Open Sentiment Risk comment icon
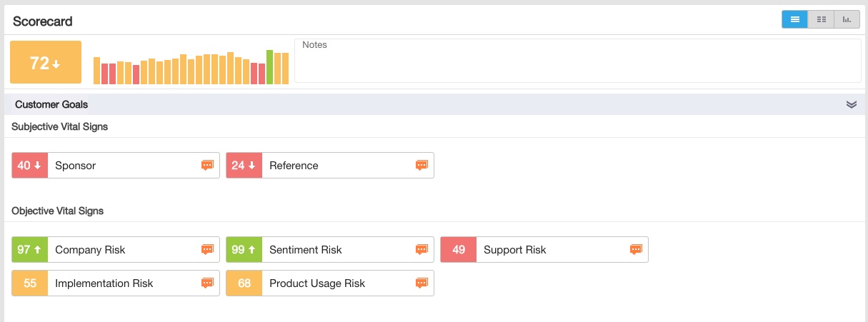Viewport: 868px width, 322px height. 421,250
